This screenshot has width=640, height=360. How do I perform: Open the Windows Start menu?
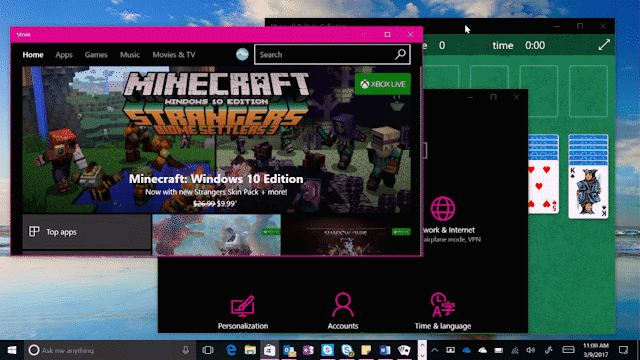pos(12,350)
